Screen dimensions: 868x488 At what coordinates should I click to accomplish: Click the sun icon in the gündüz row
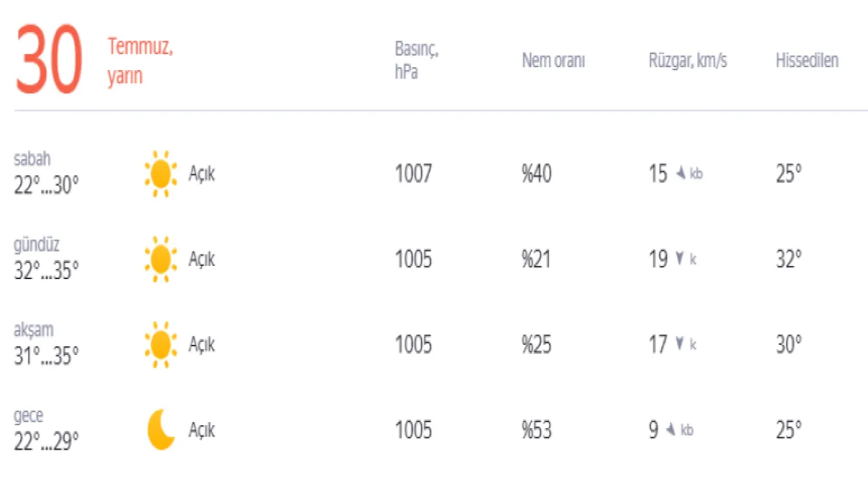click(x=160, y=260)
